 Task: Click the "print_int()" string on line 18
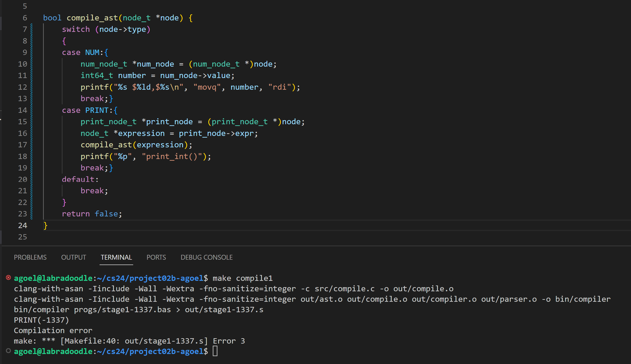[x=172, y=157]
